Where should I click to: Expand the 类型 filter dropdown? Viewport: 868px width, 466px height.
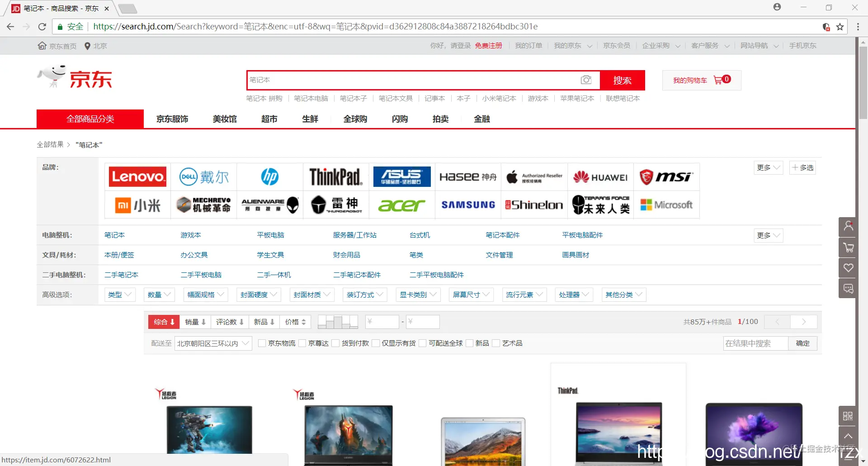click(x=120, y=295)
